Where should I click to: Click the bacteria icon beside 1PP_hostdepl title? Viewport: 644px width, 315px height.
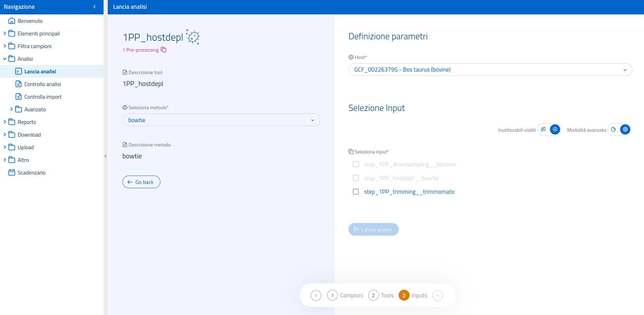coord(193,37)
